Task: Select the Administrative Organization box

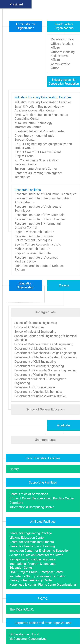Action: [25, 26]
